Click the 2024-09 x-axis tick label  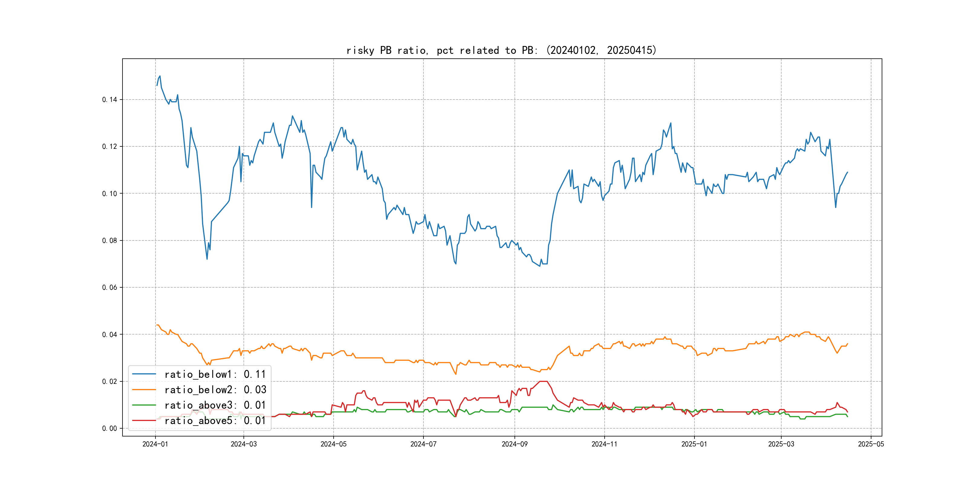514,444
